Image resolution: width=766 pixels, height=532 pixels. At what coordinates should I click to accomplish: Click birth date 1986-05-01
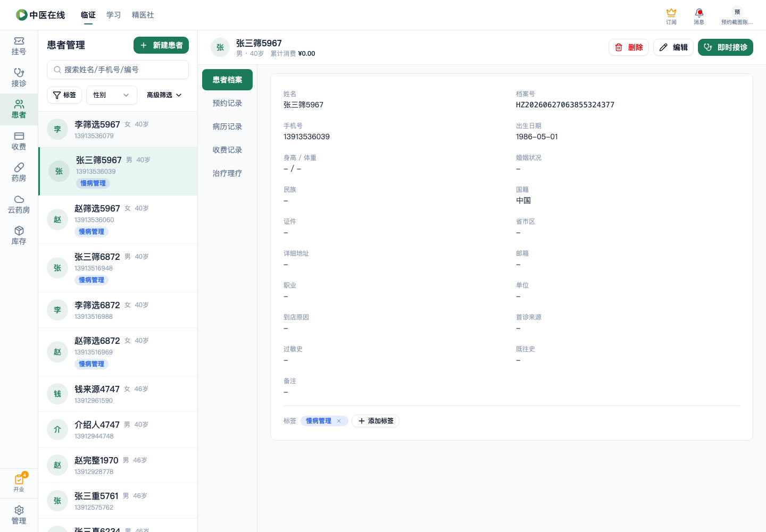[537, 137]
